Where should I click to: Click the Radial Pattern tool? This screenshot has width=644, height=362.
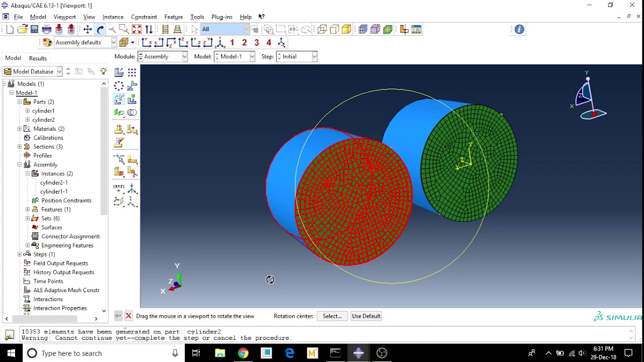tap(119, 86)
